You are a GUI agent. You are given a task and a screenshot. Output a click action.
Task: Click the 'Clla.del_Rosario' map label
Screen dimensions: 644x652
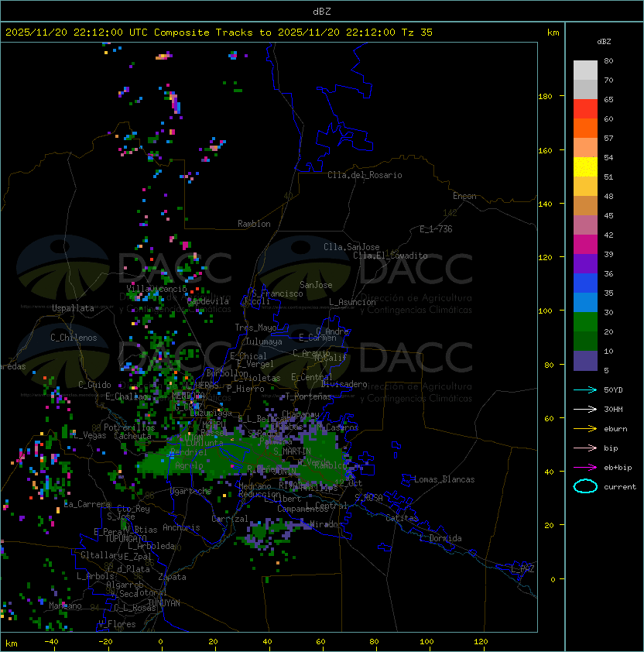click(365, 175)
